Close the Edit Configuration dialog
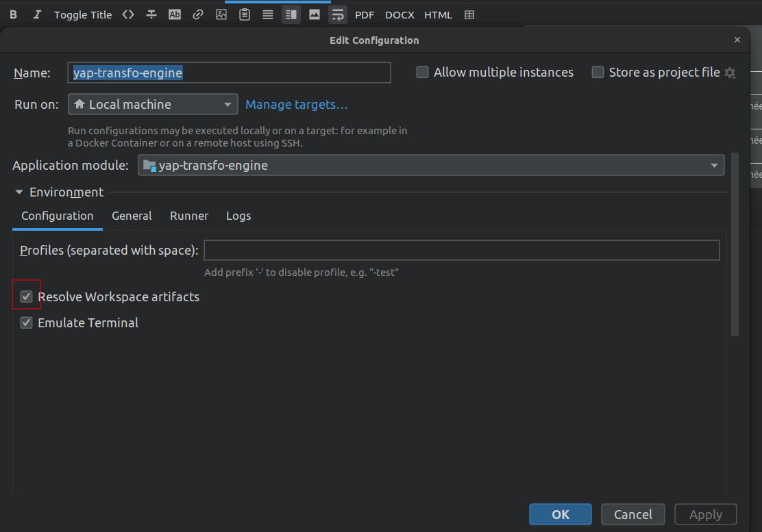Image resolution: width=762 pixels, height=532 pixels. (737, 40)
